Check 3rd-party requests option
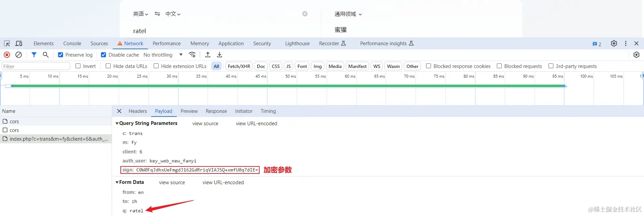The width and height of the screenshot is (644, 215). tap(551, 66)
